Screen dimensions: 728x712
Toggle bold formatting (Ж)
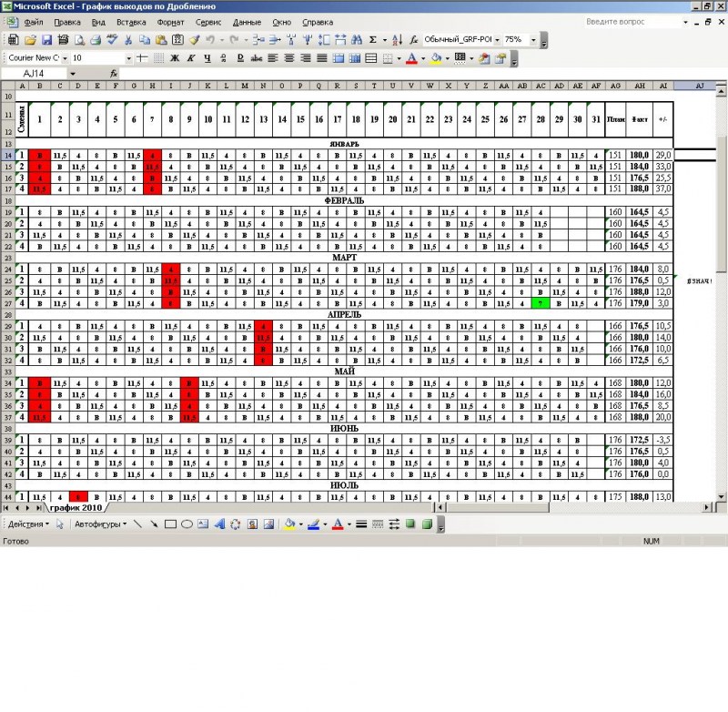pyautogui.click(x=175, y=58)
